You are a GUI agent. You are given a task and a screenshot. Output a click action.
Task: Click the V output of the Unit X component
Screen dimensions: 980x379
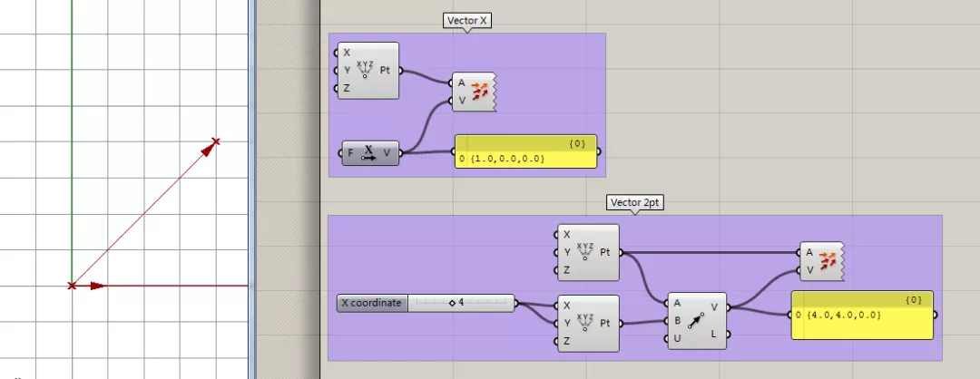coord(387,153)
